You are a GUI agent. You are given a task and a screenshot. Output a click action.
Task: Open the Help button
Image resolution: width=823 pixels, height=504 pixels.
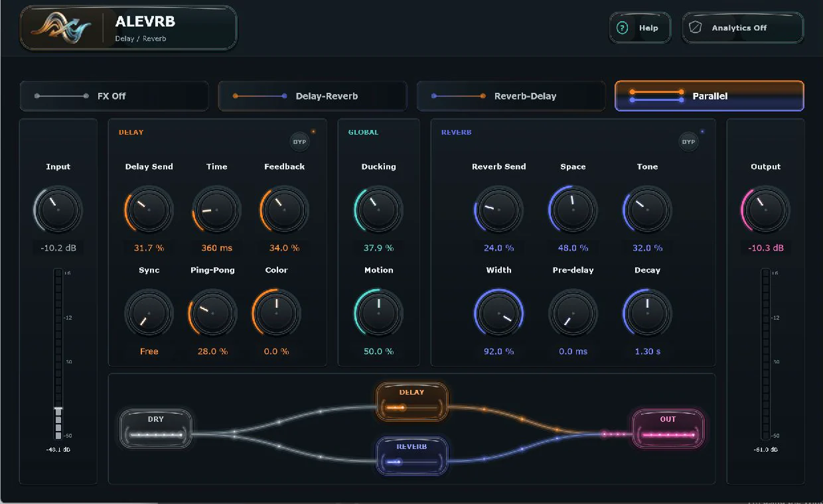tap(640, 28)
